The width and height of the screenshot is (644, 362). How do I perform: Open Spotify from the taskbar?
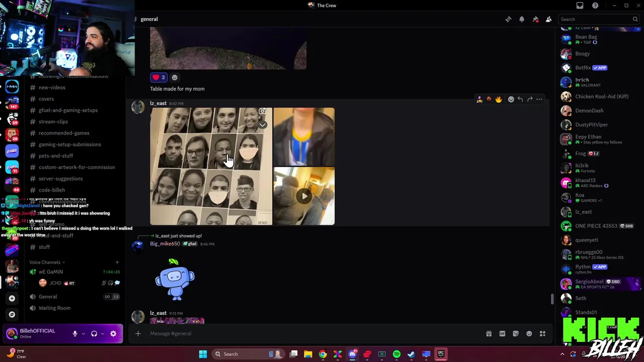396,354
